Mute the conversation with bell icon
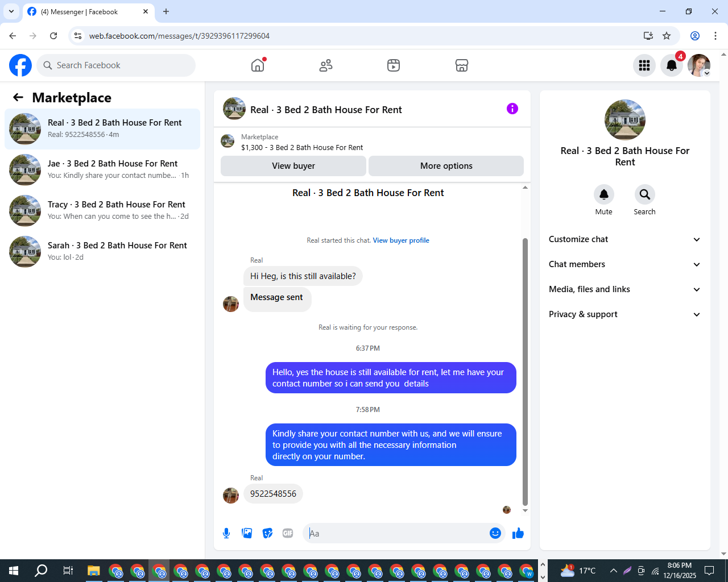This screenshot has width=728, height=582. [604, 194]
